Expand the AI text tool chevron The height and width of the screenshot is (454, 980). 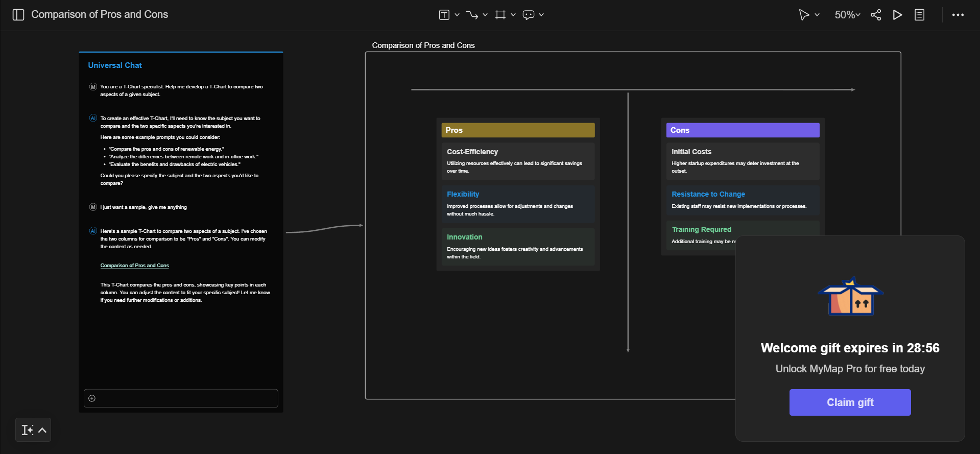coord(42,430)
